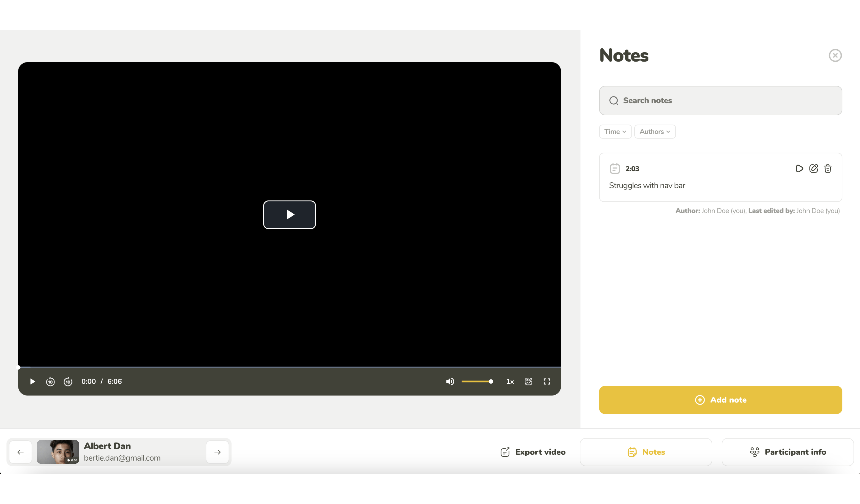The height and width of the screenshot is (504, 860).
Task: Click the forward 10 seconds icon
Action: click(68, 382)
